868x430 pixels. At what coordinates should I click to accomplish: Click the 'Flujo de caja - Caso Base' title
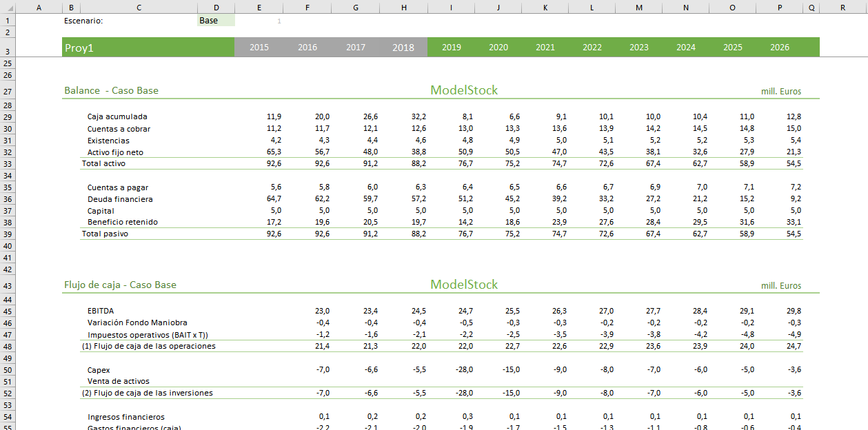point(120,285)
